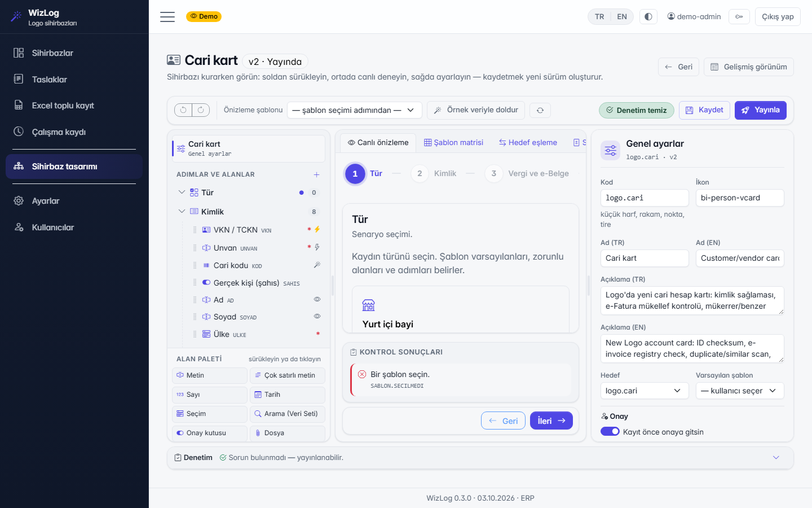Open Kullanıcılar in the sidebar
Screen dimensions: 812x508
(74, 227)
